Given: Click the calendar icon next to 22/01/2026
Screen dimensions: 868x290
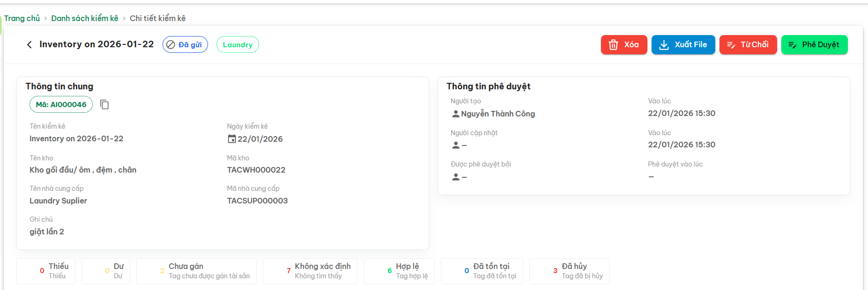Looking at the screenshot, I should [231, 139].
